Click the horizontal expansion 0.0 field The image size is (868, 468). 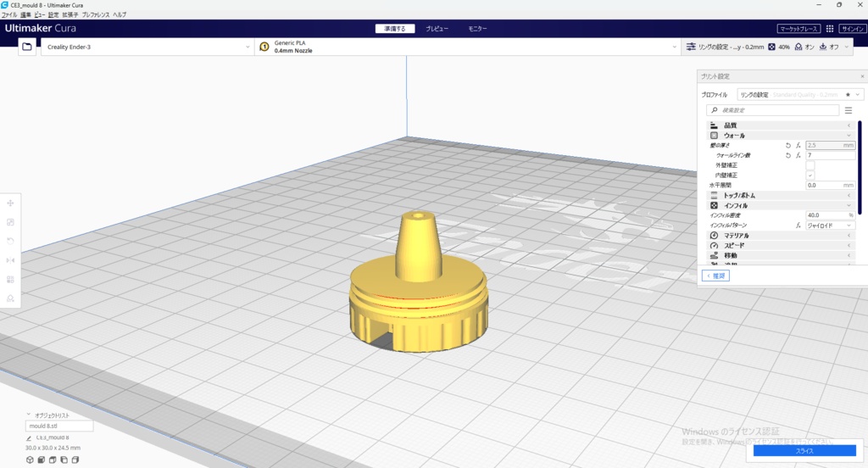point(831,186)
